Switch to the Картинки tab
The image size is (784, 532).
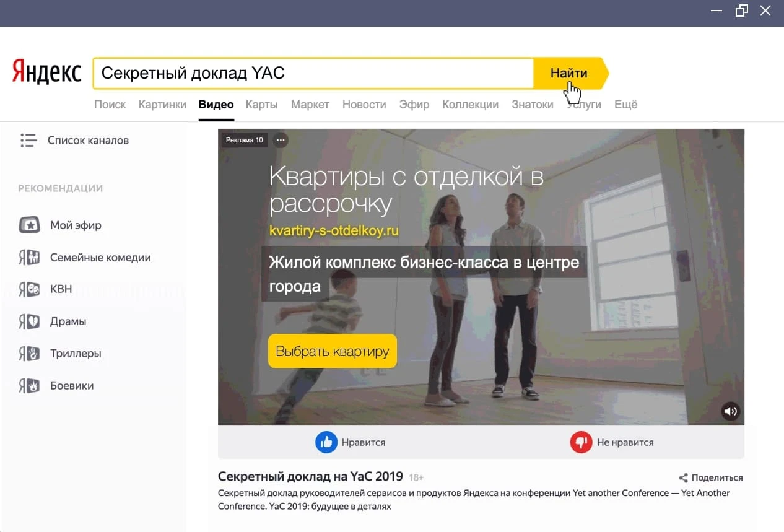pos(162,104)
